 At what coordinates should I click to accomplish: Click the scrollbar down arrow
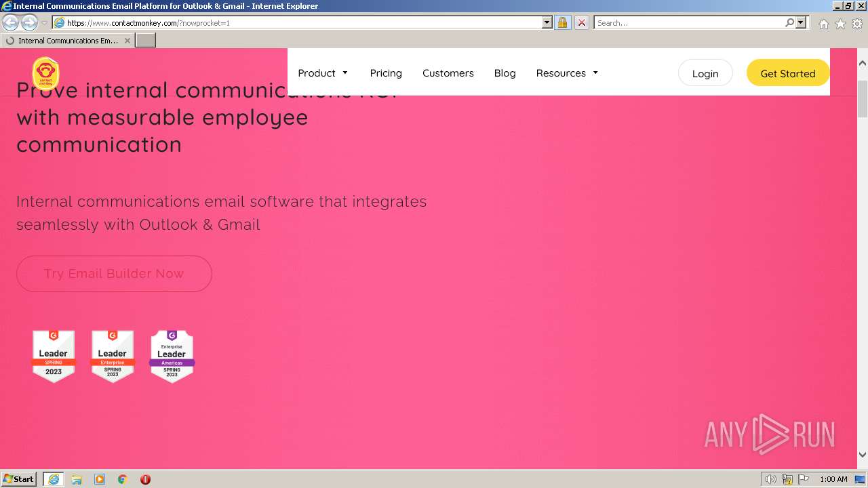pos(863,455)
